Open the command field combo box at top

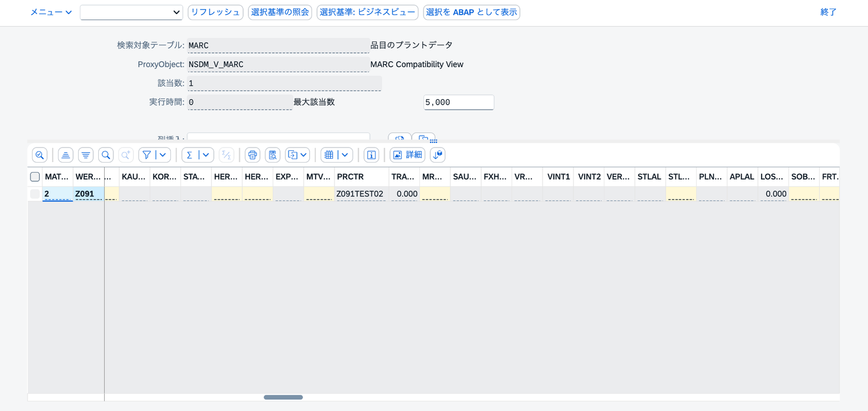131,12
